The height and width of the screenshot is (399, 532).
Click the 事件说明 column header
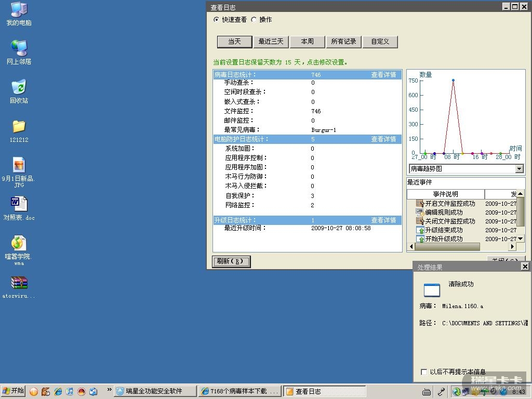445,194
